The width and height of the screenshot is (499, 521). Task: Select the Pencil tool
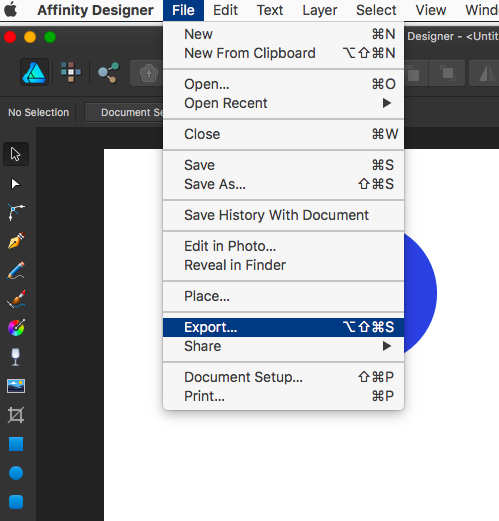coord(16,270)
